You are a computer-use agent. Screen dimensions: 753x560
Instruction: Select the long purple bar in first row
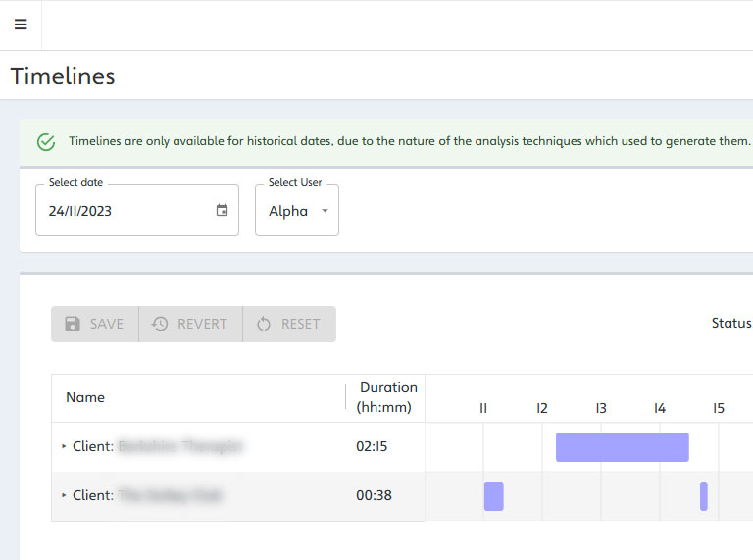pos(622,446)
